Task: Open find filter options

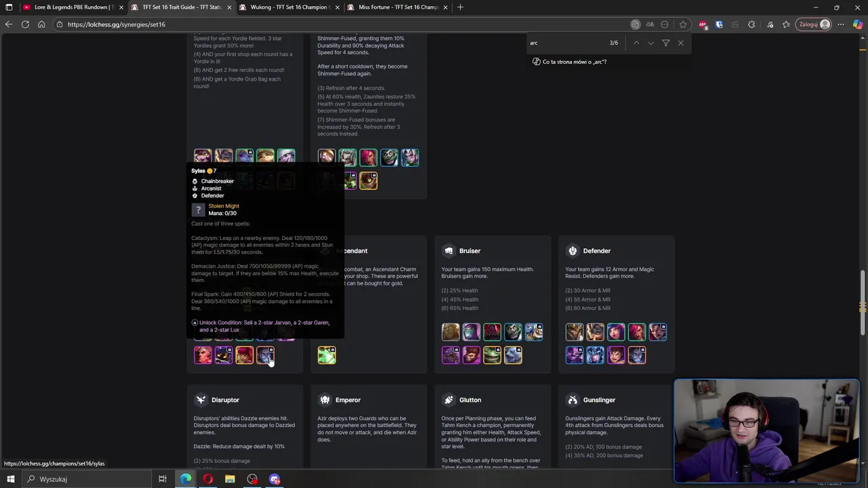Action: 666,43
